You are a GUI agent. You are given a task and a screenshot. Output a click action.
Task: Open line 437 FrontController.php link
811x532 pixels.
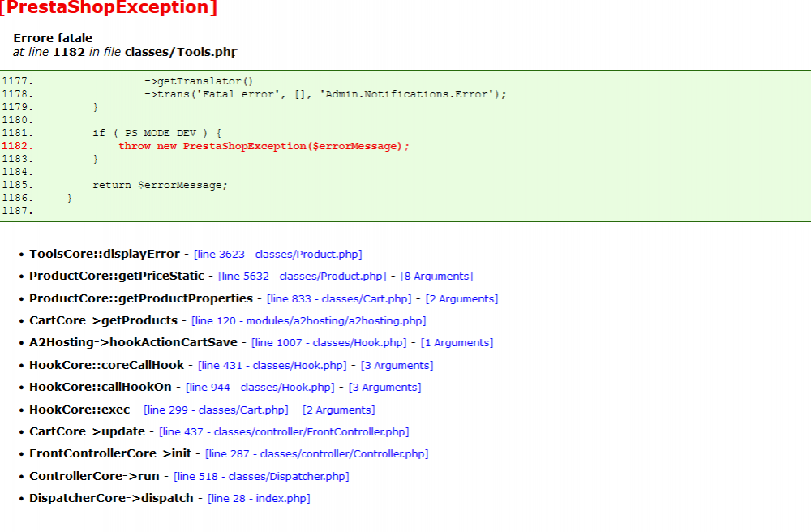[284, 431]
